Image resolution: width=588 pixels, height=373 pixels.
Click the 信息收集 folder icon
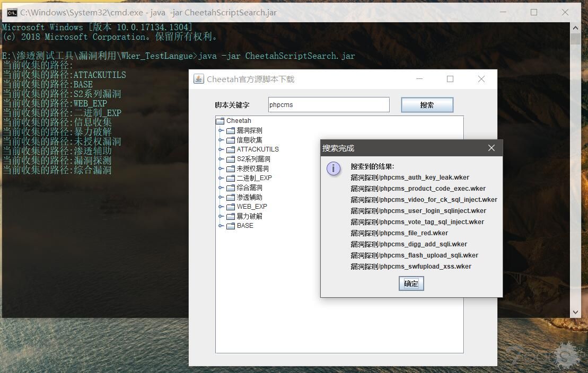[231, 140]
